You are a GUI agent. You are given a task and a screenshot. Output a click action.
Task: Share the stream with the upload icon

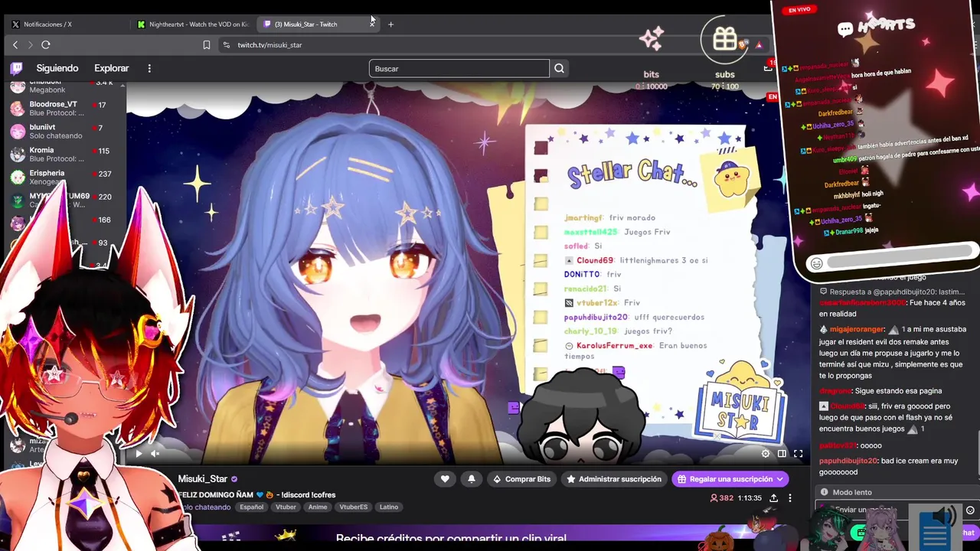tap(773, 498)
